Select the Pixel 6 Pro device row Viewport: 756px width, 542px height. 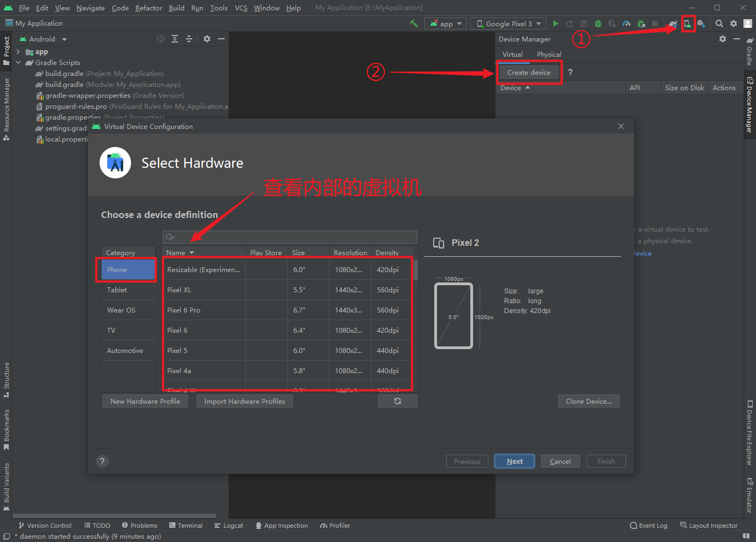[288, 310]
